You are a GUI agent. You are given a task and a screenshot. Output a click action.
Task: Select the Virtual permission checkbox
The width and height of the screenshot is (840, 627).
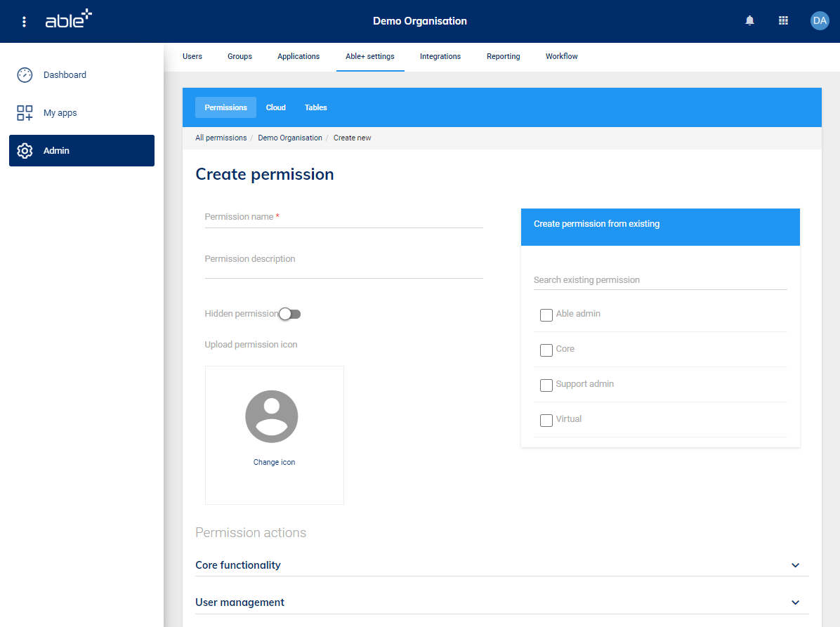tap(546, 420)
